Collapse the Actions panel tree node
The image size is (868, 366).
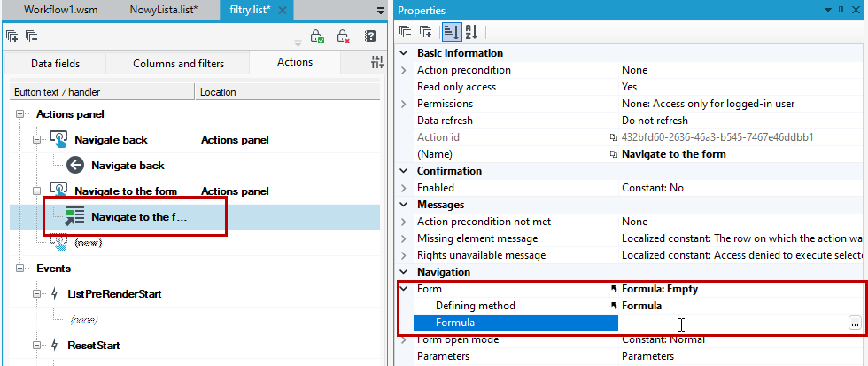pyautogui.click(x=20, y=114)
